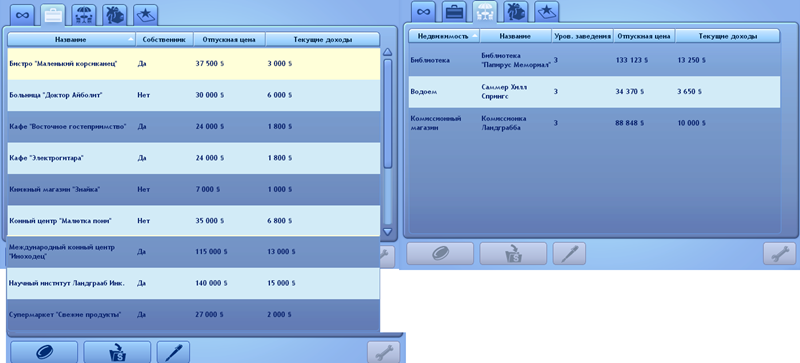The height and width of the screenshot is (363, 800).
Task: Click the Уров. заведения column header
Action: click(x=583, y=36)
